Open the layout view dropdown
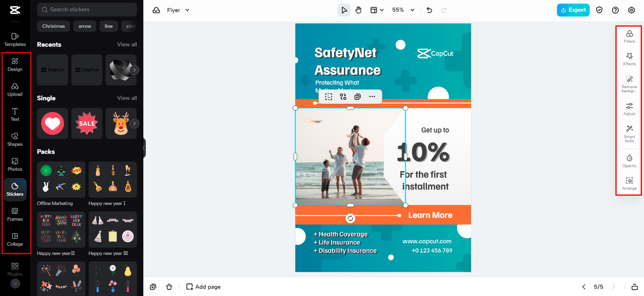This screenshot has height=296, width=644. click(x=377, y=10)
